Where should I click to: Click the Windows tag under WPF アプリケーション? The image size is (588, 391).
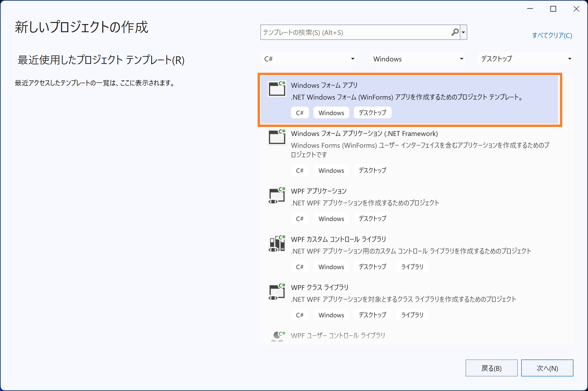(331, 219)
